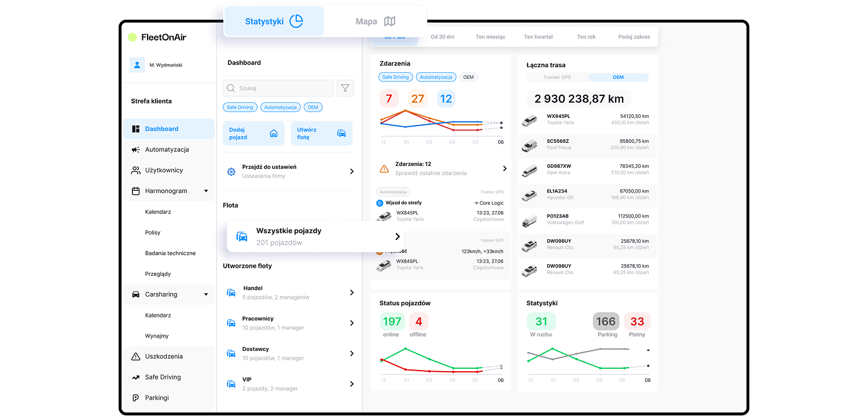Select the Od 30 dni range
The image size is (868, 418).
(442, 37)
